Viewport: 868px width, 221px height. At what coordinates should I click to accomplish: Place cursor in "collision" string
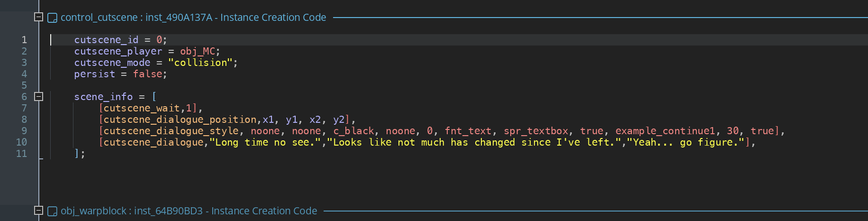tap(200, 63)
